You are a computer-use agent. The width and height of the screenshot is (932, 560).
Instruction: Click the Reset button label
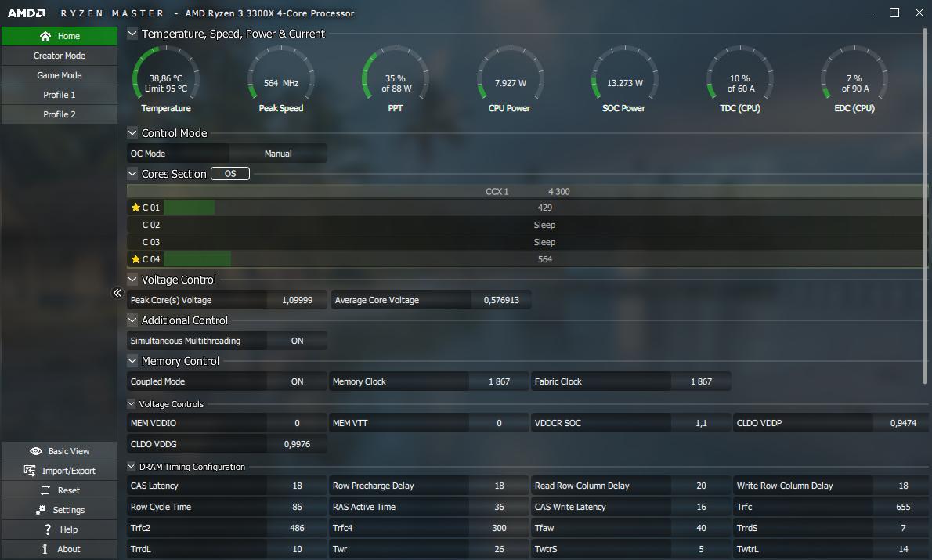click(68, 490)
